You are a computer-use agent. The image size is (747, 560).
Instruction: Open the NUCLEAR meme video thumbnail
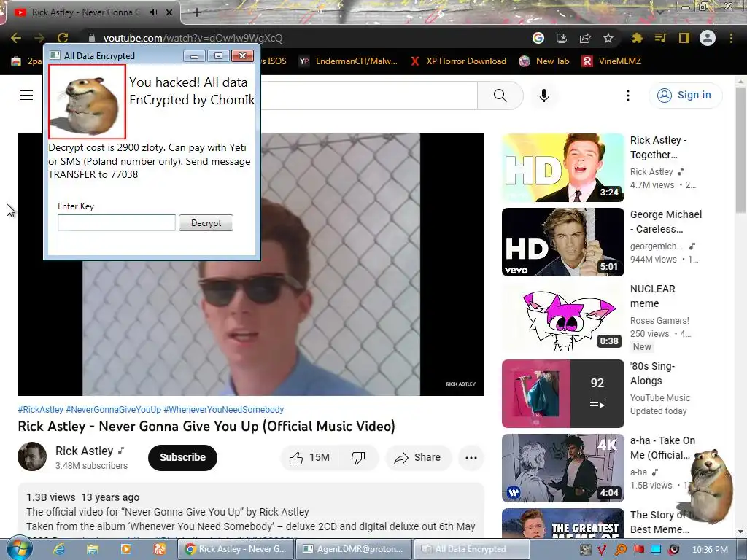(562, 316)
